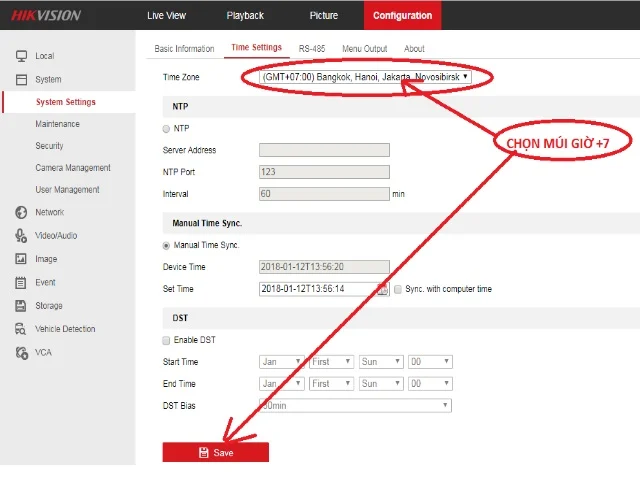The image size is (640, 480).
Task: Open the DST Bias dropdown
Action: tap(356, 406)
